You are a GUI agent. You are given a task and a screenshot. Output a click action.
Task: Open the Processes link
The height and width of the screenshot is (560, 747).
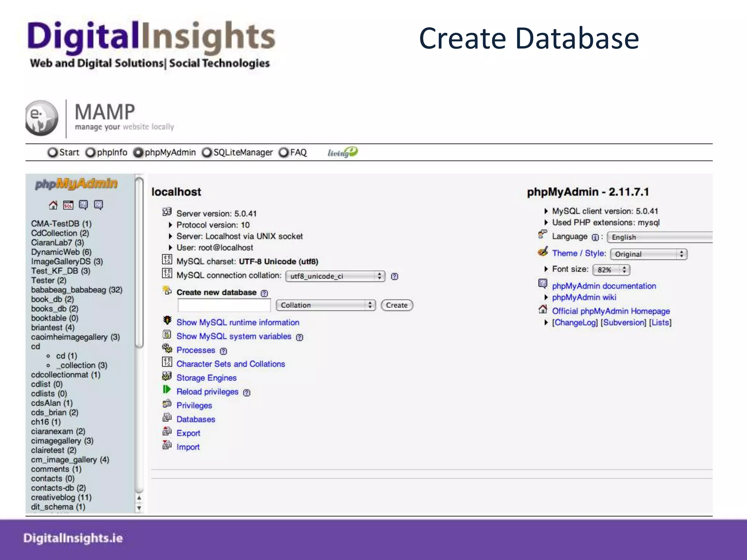pyautogui.click(x=196, y=350)
